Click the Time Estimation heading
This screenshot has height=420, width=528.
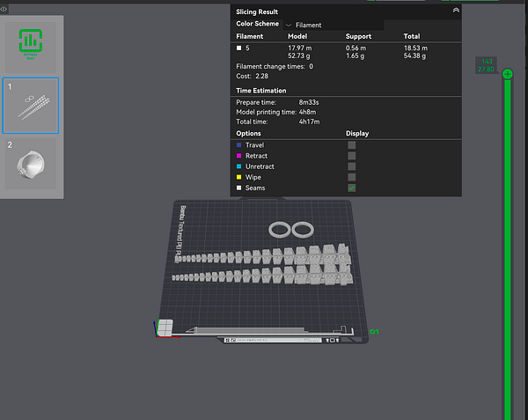[x=261, y=91]
